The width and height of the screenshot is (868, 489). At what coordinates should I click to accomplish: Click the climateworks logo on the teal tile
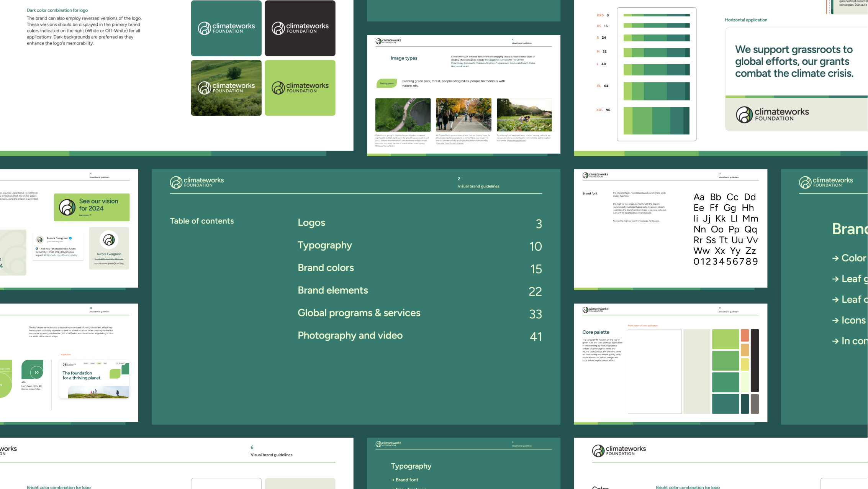(x=226, y=28)
